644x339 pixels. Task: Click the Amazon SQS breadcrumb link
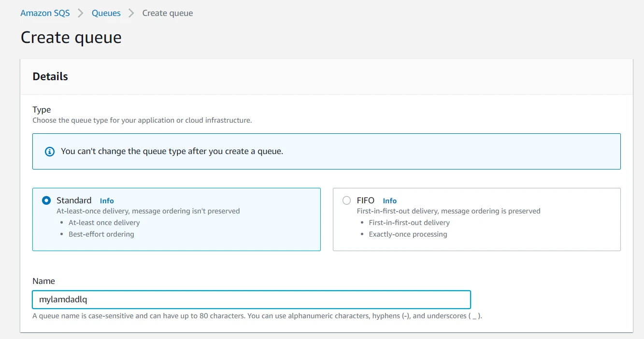[x=45, y=13]
